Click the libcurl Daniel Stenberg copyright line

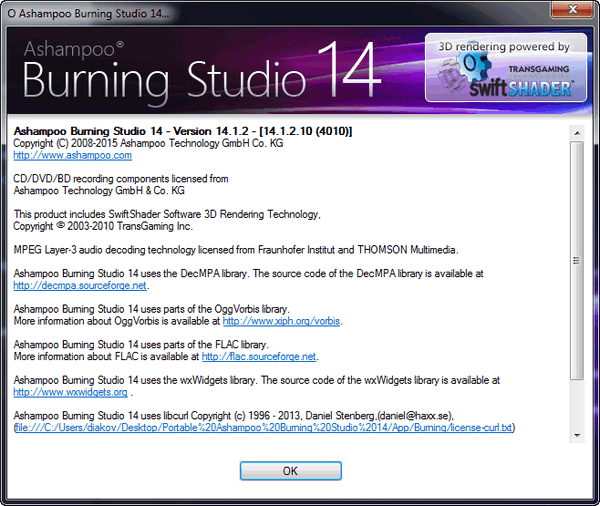coord(234,416)
